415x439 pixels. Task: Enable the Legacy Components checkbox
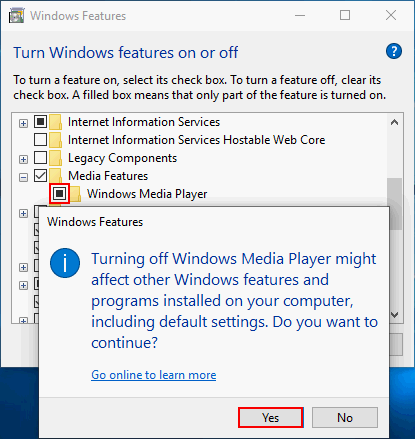40,157
